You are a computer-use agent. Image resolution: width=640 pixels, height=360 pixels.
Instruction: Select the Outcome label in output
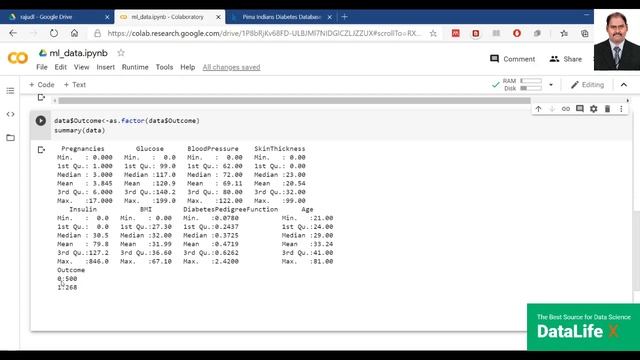(71, 270)
